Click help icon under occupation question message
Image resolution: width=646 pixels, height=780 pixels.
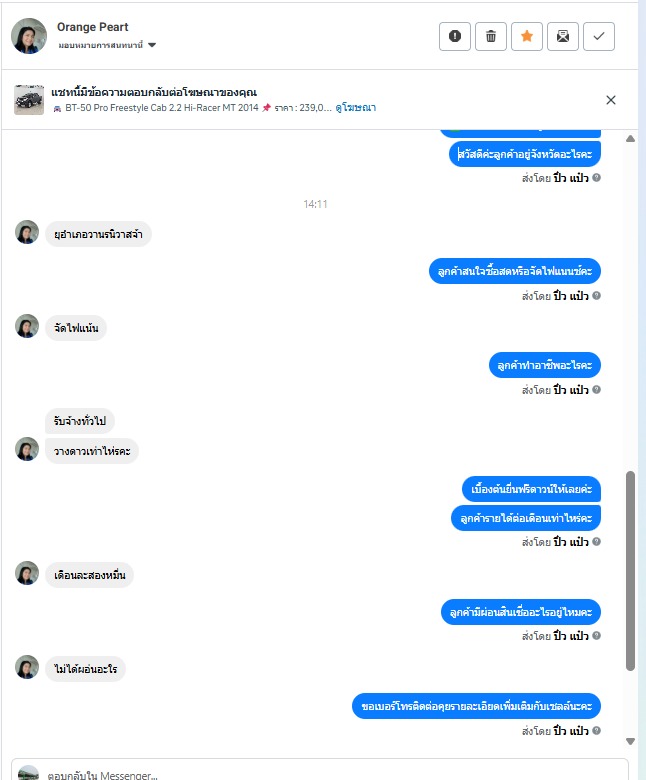tap(596, 390)
